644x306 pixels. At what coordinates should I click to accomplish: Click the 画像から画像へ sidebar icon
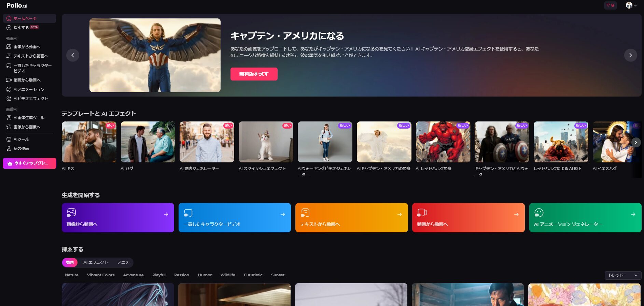(x=9, y=127)
